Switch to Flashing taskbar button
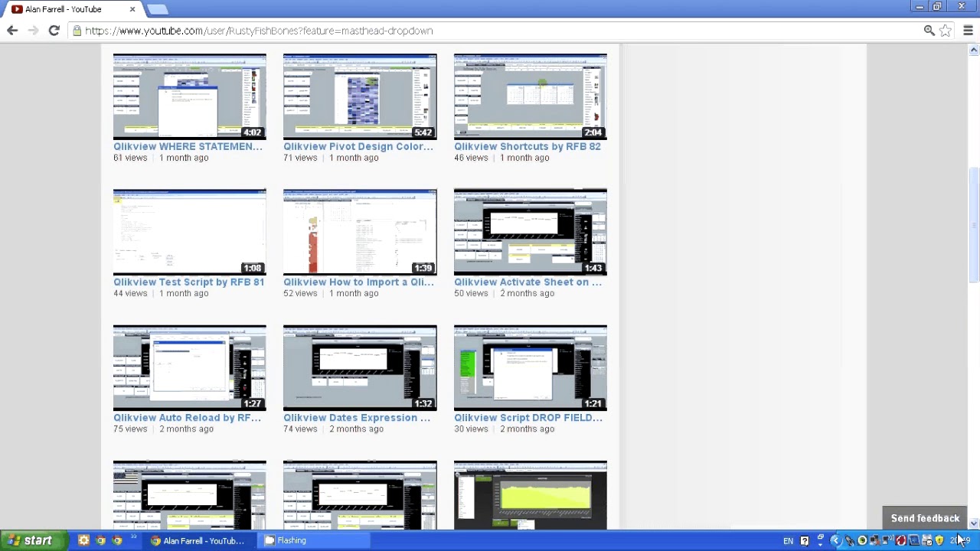980x551 pixels. (x=315, y=540)
